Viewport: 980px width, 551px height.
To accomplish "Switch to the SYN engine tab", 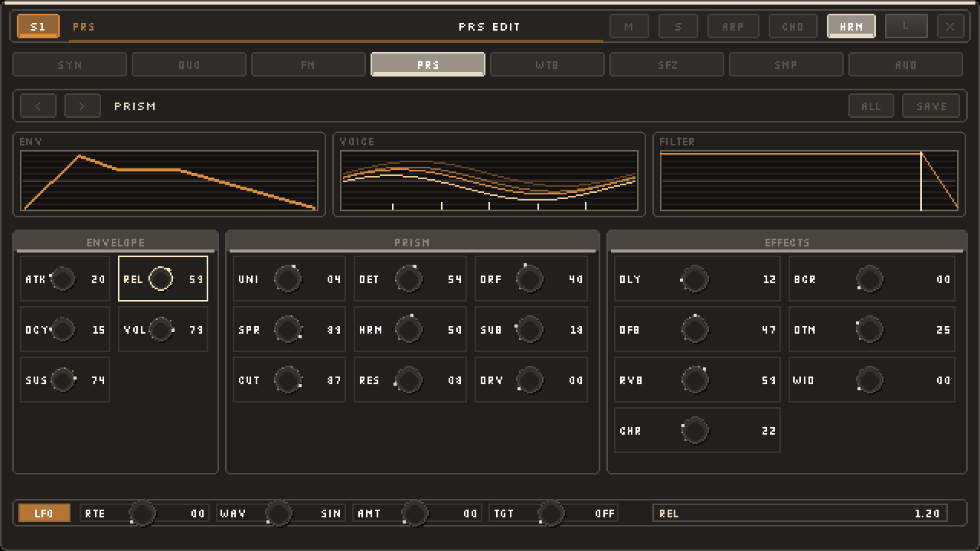I will (x=70, y=64).
